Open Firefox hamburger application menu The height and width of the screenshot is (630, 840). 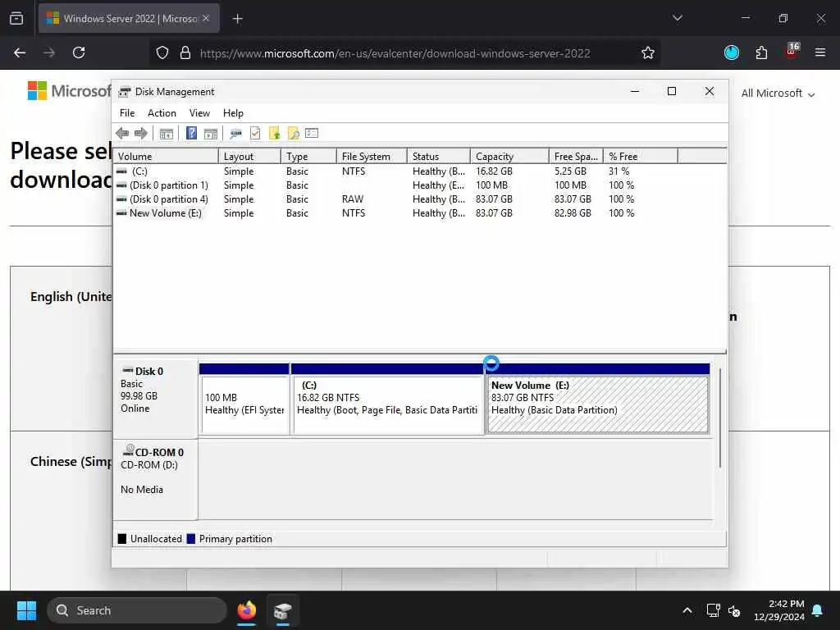pos(820,52)
